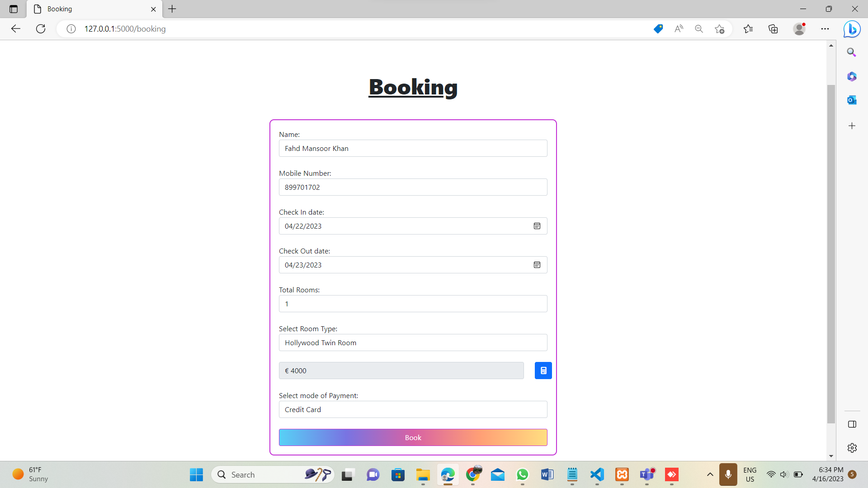Start Read Aloud from the address bar
Screen dimensions: 868x488
coord(679,28)
